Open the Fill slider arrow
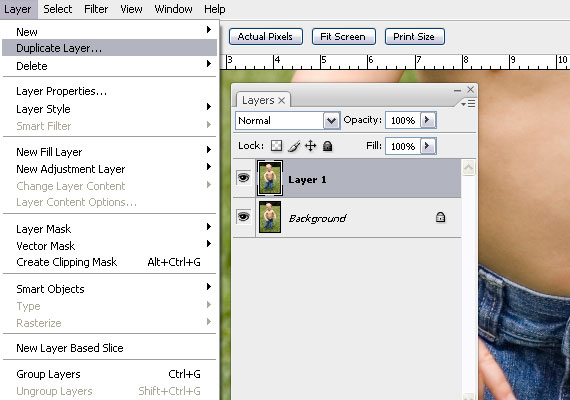The width and height of the screenshot is (570, 400). [x=428, y=146]
